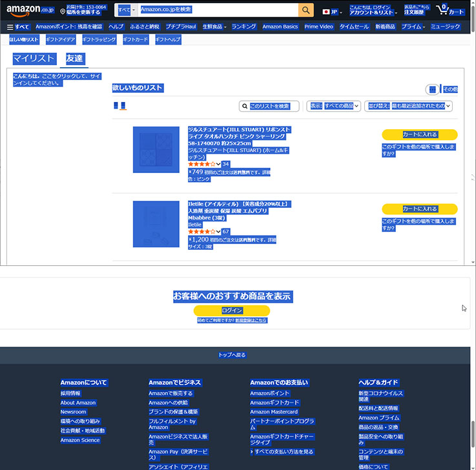
Task: Click the delivery location pin icon
Action: [x=63, y=12]
